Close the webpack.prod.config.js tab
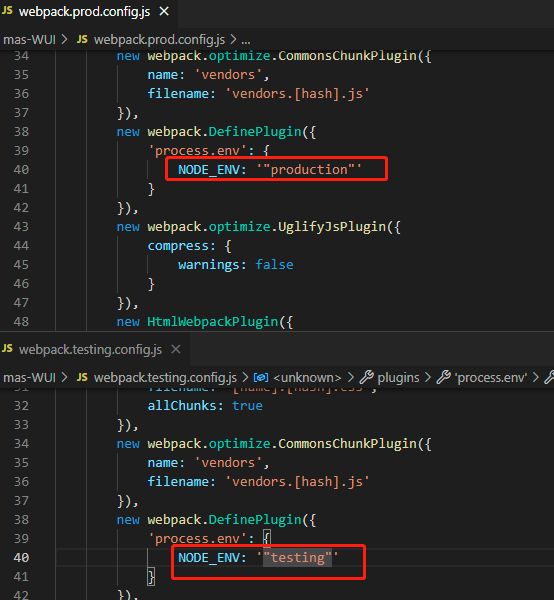This screenshot has width=554, height=600. (x=164, y=12)
